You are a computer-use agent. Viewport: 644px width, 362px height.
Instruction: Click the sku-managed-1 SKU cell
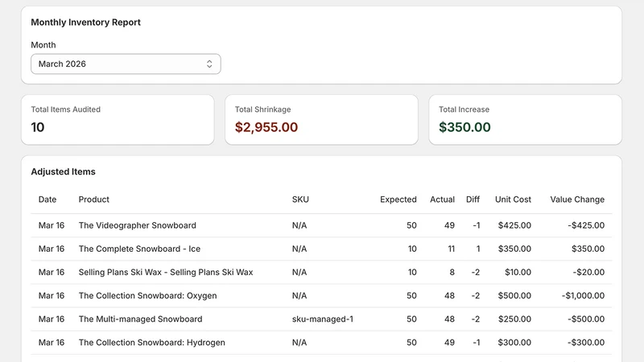pyautogui.click(x=323, y=319)
